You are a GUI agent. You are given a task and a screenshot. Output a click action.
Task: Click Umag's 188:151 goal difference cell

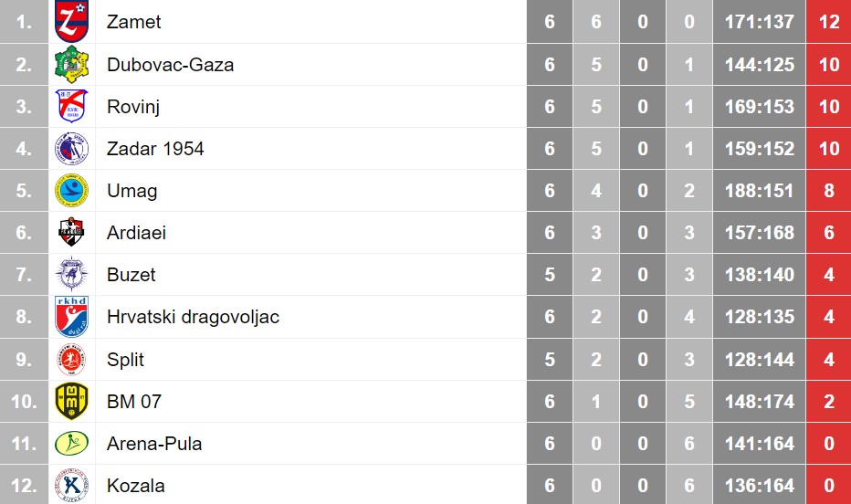760,191
